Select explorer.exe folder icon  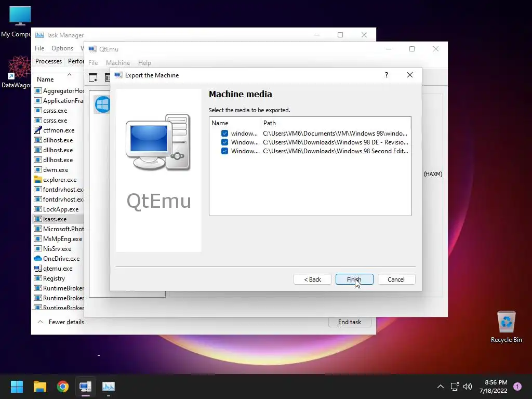pos(37,179)
